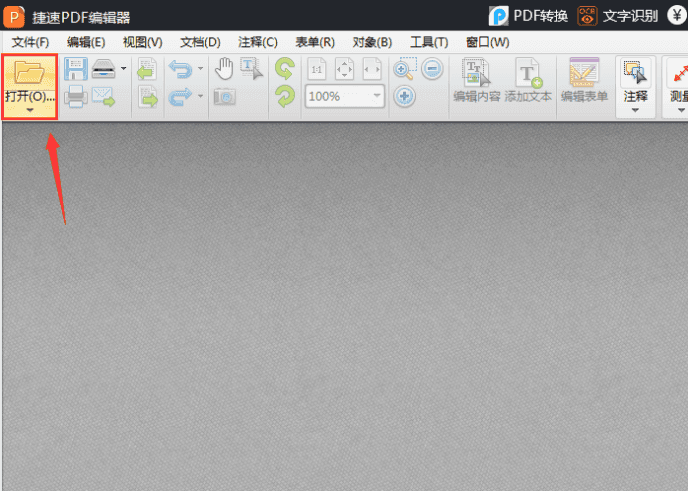Screen dimensions: 688x491
Task: Click the fit width icon
Action: [372, 69]
